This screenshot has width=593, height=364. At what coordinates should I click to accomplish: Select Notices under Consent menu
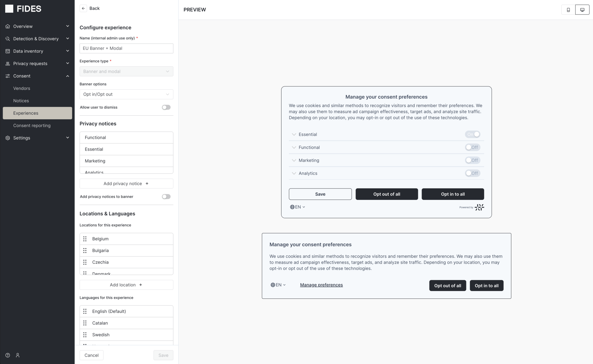(21, 100)
